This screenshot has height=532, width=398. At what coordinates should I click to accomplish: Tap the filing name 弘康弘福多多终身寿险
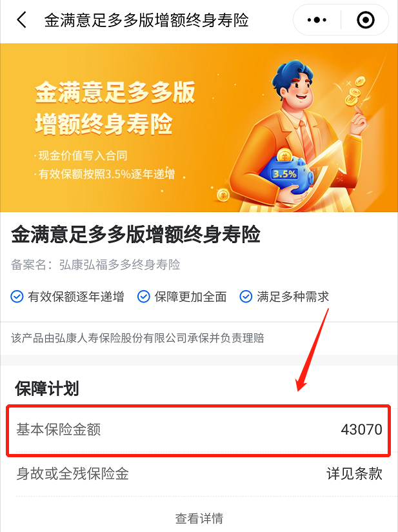pyautogui.click(x=119, y=264)
